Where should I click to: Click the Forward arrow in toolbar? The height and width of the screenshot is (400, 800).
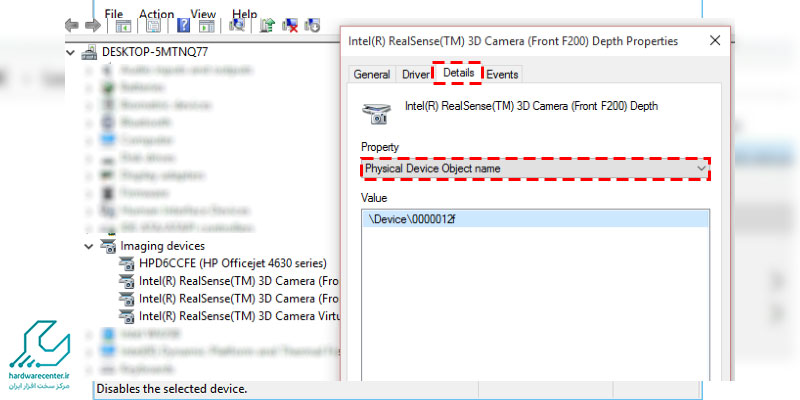[x=93, y=26]
